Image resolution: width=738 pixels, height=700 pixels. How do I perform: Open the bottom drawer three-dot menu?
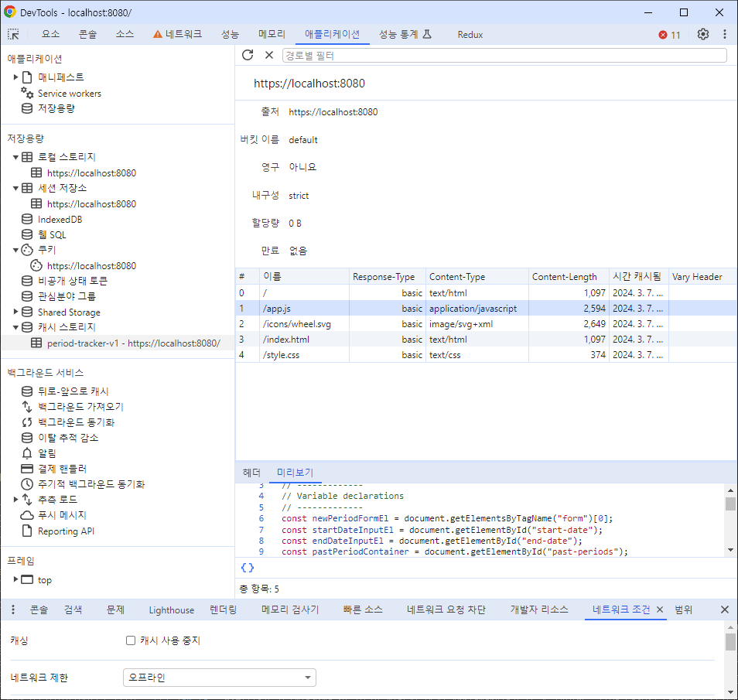click(13, 610)
